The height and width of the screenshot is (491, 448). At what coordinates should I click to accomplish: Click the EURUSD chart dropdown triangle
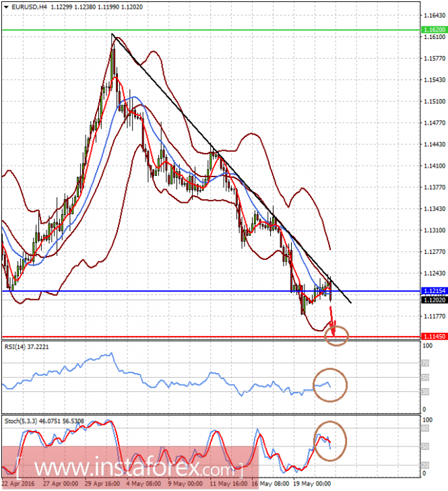[6, 7]
